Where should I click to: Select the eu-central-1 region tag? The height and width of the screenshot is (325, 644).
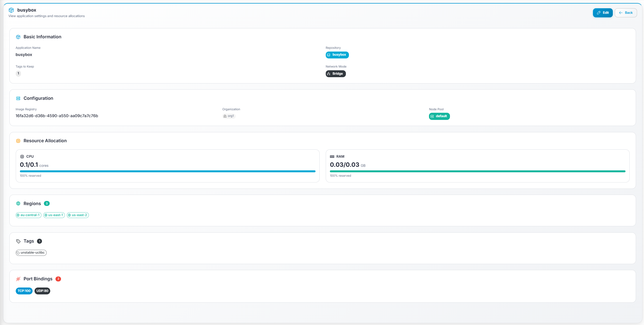(28, 215)
